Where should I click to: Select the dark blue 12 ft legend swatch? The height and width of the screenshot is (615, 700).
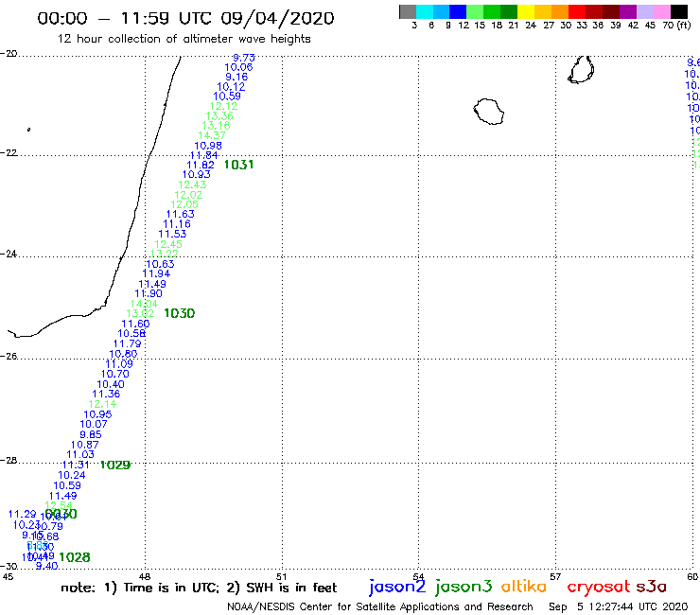coord(458,11)
